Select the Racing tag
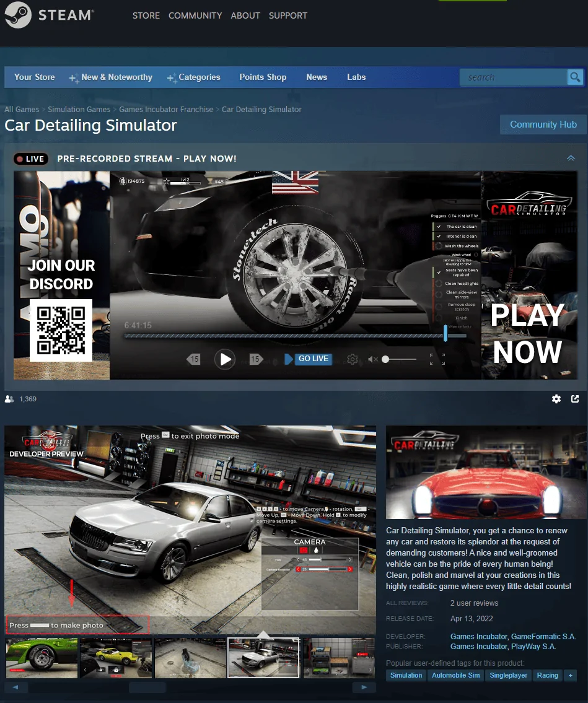The image size is (588, 703). click(547, 675)
